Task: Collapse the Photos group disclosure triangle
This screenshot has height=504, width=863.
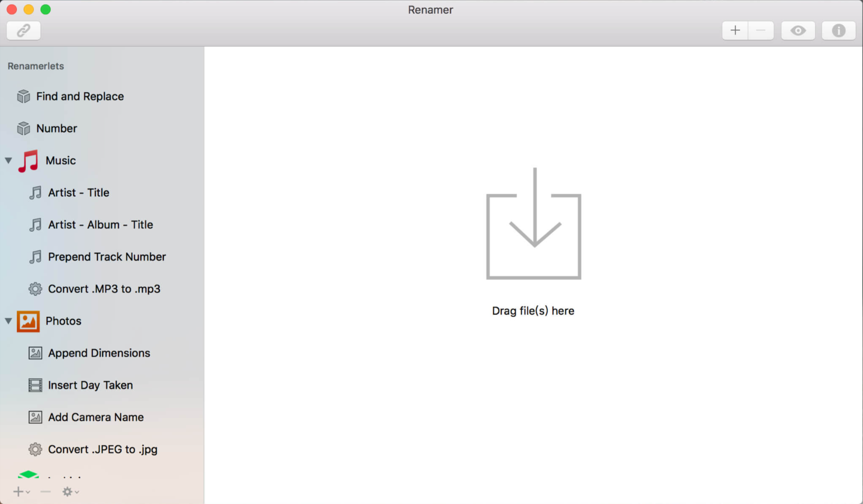Action: click(x=9, y=321)
